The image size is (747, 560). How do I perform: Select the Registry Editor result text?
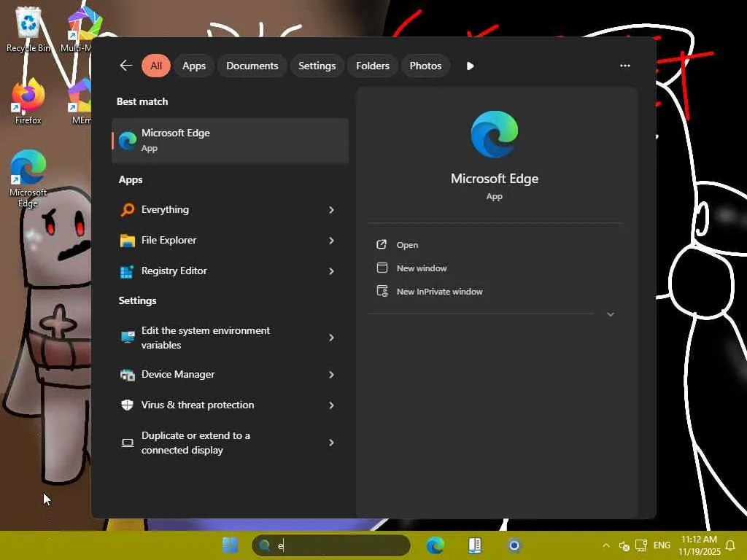pos(174,271)
